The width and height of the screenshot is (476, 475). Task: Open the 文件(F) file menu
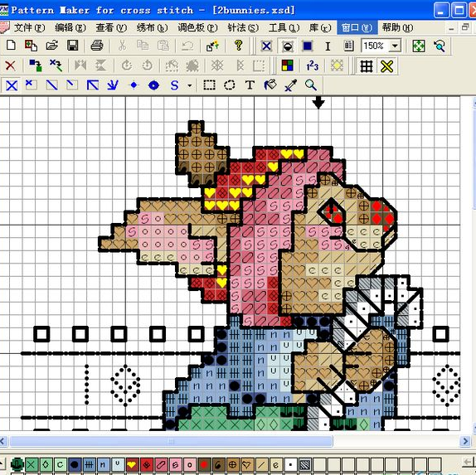30,28
